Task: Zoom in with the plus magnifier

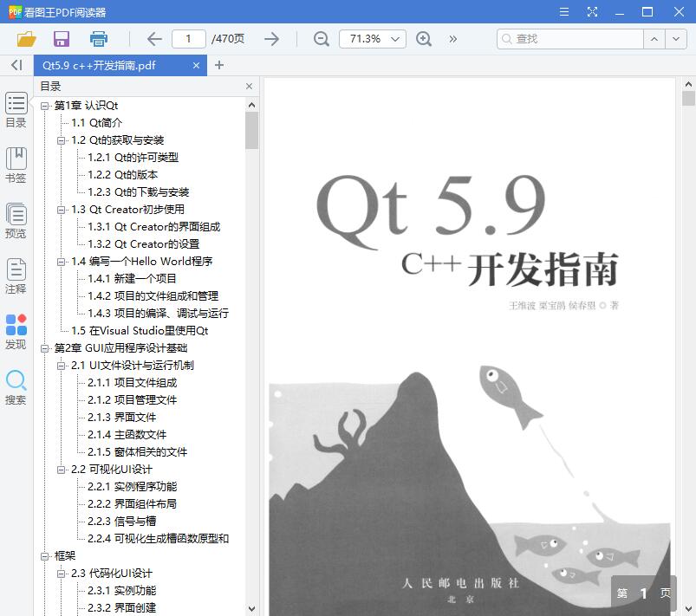Action: pos(424,39)
